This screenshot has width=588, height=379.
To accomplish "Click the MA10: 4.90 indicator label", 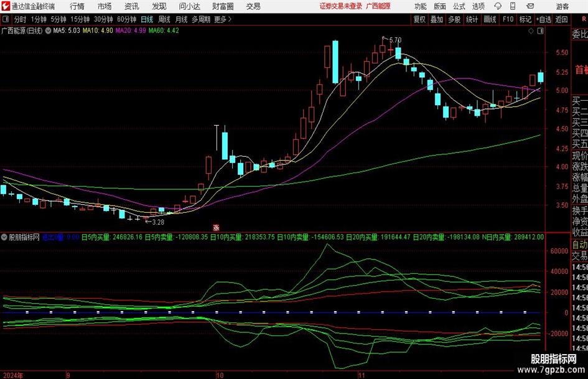I will [98, 30].
